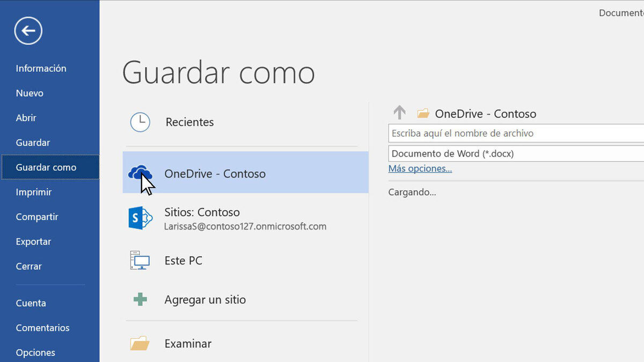Open the Más opciones link

point(420,168)
